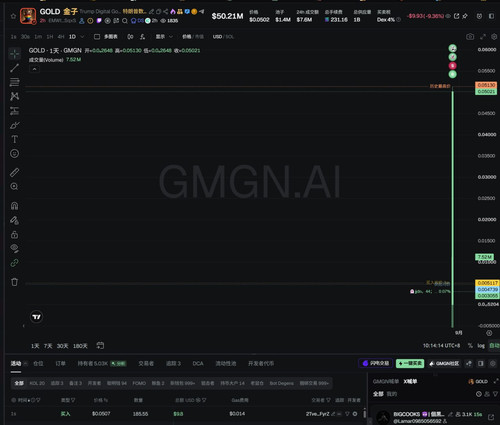Open the 显示 display dropdown
The image size is (500, 425).
(164, 37)
